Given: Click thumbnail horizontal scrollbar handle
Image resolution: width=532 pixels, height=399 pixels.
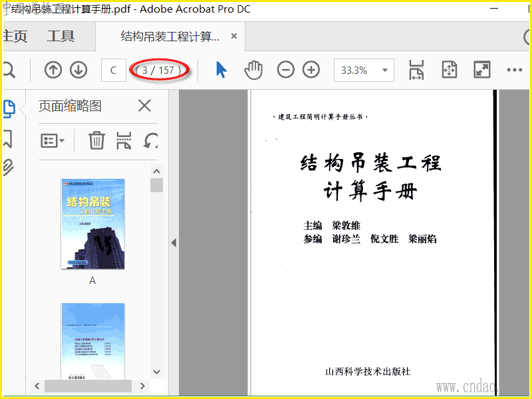Looking at the screenshot, I should 88,386.
